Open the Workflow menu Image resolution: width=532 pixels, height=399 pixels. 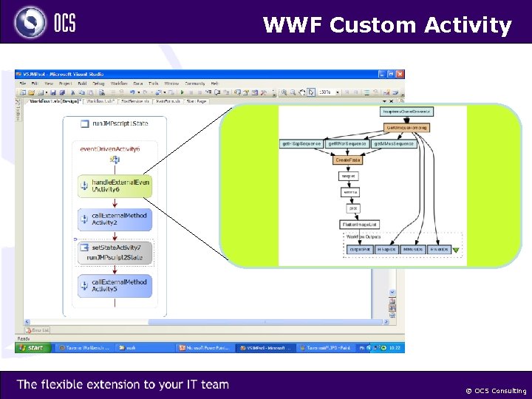click(119, 83)
